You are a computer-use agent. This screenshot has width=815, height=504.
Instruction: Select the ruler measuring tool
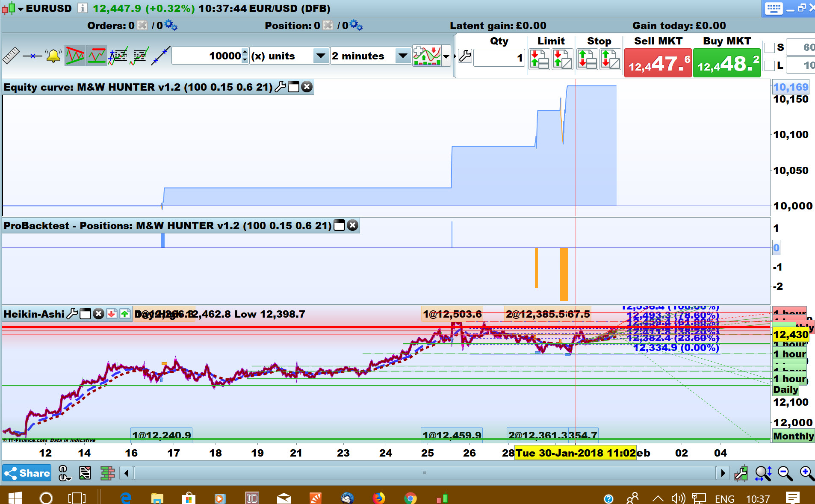[x=11, y=56]
